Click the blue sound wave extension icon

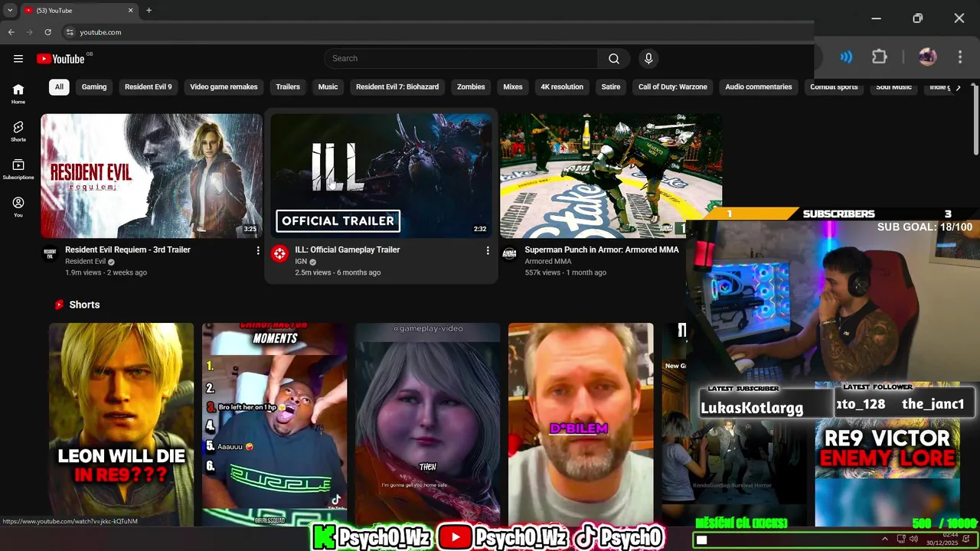coord(846,57)
